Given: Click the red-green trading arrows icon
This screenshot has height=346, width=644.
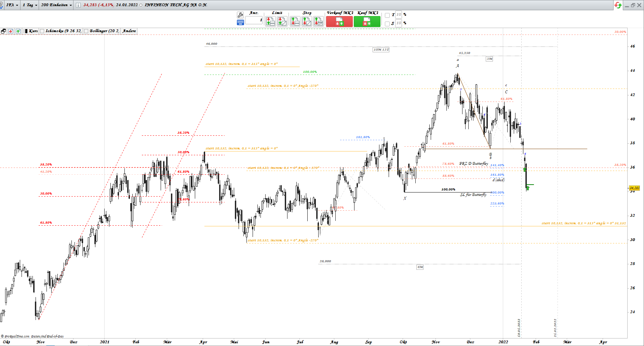Looking at the screenshot, I should 618,5.
